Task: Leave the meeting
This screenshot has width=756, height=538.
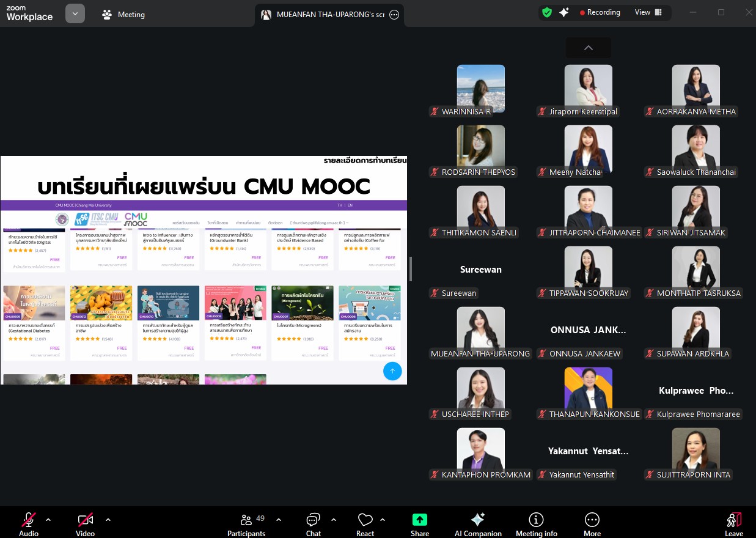Action: coord(733,523)
